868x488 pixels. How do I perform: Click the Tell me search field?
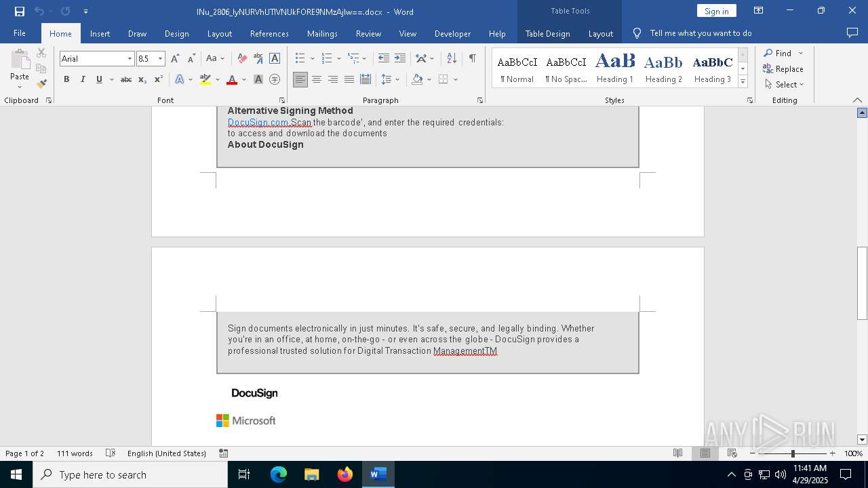[x=701, y=33]
